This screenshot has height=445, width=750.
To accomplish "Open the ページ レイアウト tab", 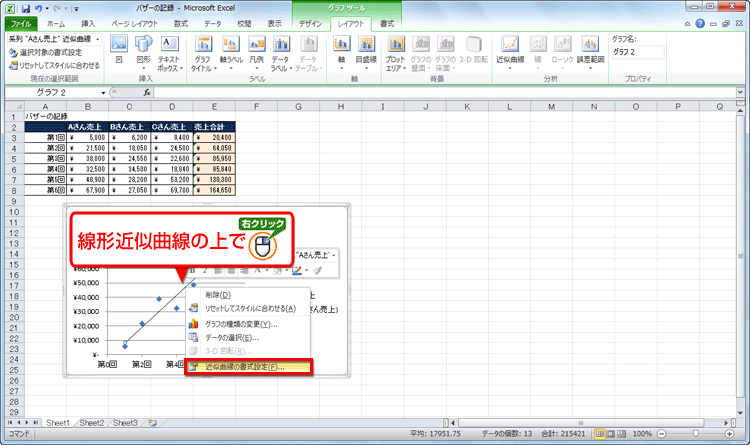I will pyautogui.click(x=134, y=23).
